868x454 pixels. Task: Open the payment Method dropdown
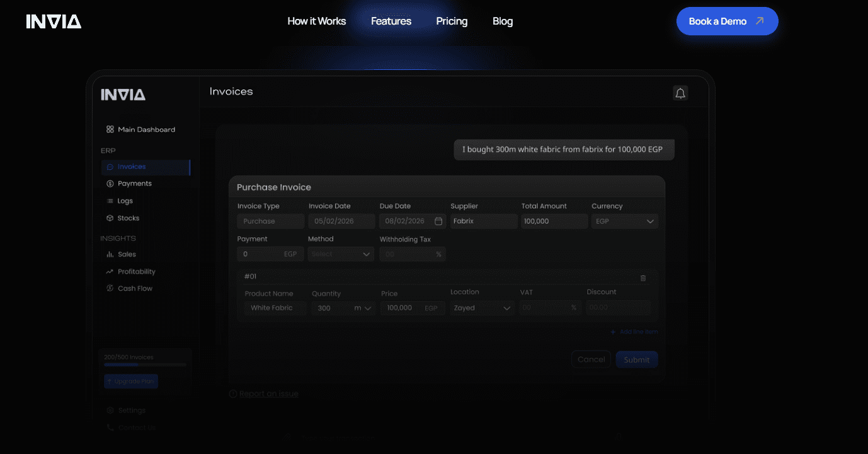click(x=340, y=254)
